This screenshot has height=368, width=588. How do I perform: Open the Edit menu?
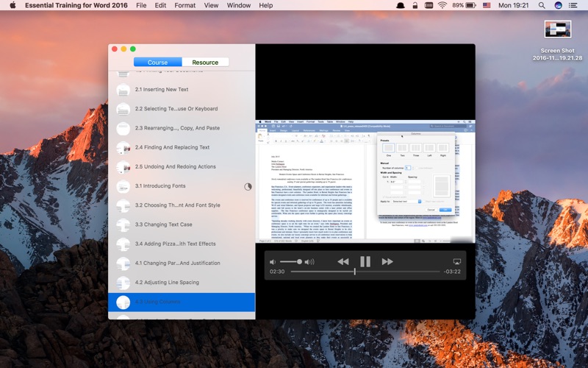coord(160,5)
